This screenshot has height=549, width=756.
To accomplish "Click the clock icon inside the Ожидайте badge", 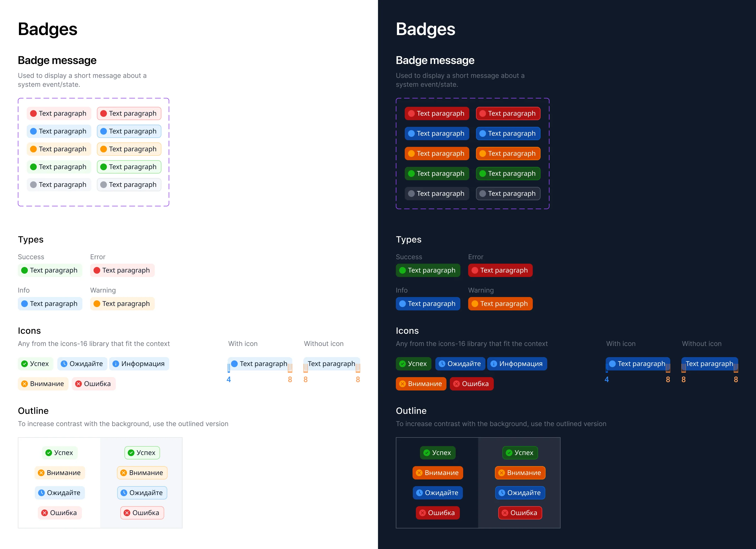I will click(64, 364).
